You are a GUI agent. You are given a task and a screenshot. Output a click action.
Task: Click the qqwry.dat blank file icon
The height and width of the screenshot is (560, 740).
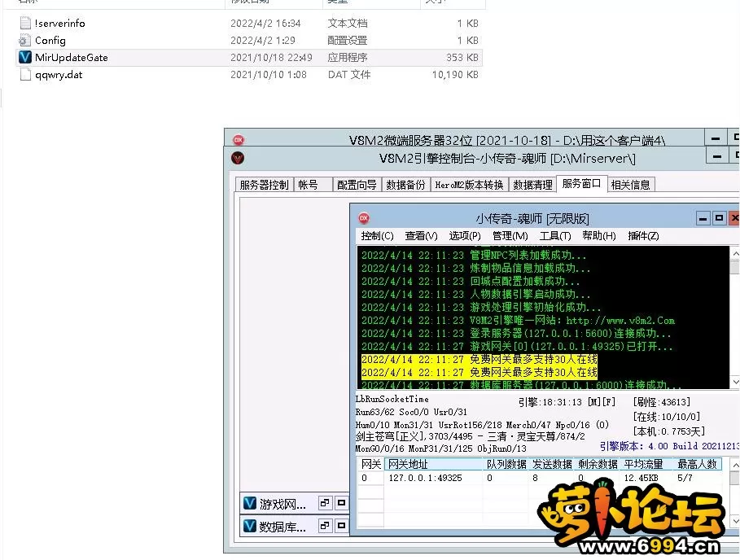coord(25,75)
